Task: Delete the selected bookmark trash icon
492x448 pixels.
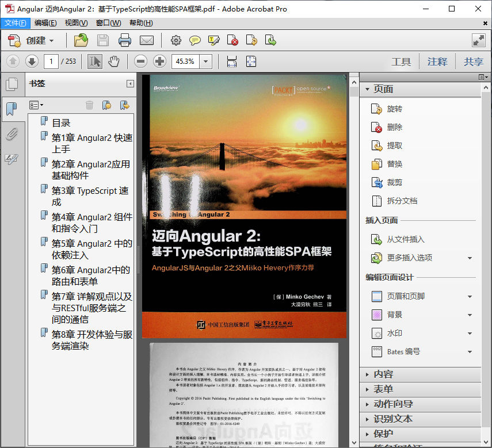Action: (89, 105)
